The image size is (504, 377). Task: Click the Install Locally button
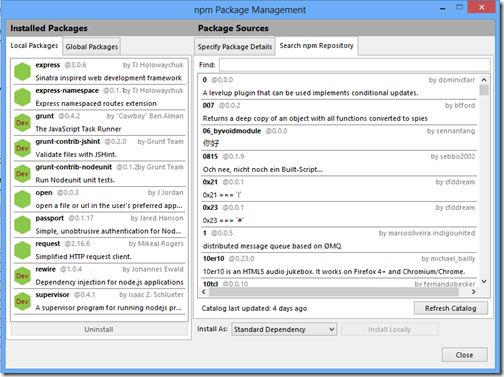coord(390,329)
